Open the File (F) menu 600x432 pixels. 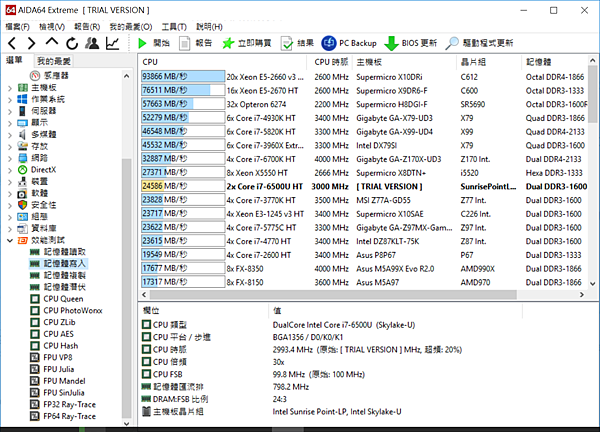click(17, 26)
